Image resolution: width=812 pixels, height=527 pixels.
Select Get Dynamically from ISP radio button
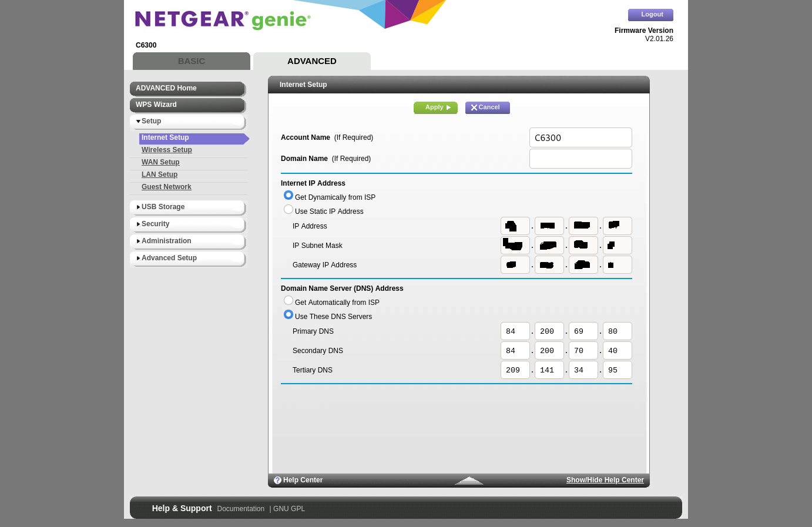pos(288,195)
